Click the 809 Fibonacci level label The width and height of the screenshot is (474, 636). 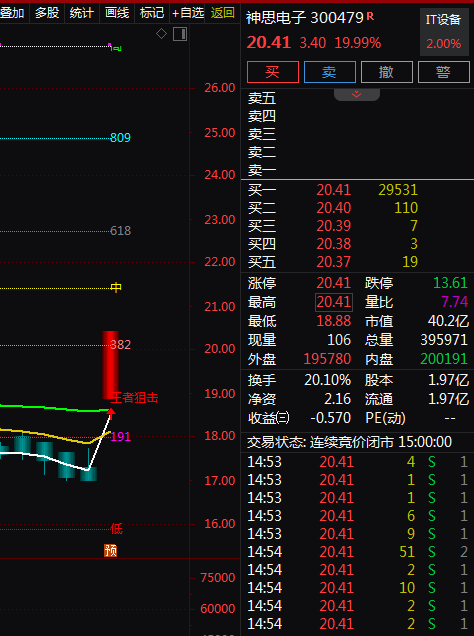point(120,138)
